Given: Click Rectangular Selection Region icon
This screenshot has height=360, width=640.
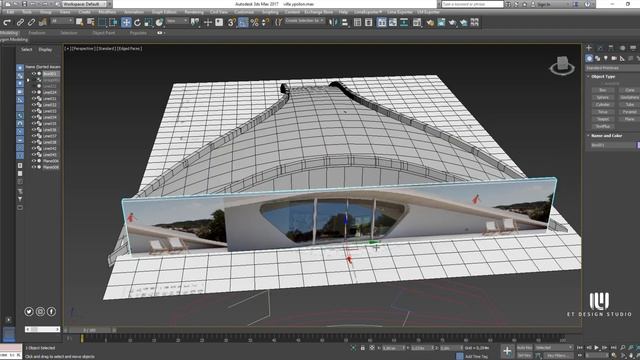Looking at the screenshot, I should point(102,22).
